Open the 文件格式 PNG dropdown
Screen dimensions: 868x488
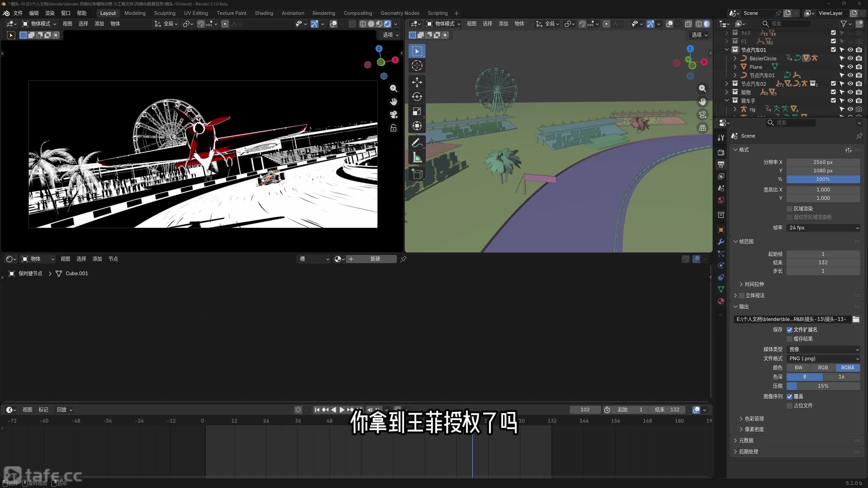823,359
